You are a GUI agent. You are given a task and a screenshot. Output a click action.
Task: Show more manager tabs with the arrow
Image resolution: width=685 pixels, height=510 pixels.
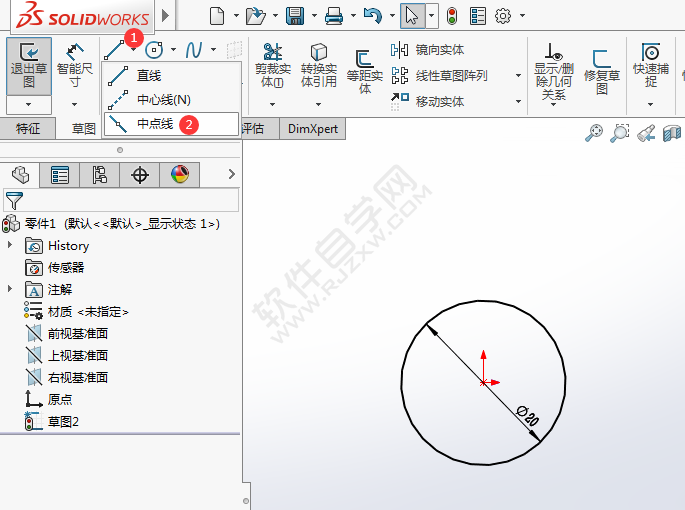[x=232, y=174]
